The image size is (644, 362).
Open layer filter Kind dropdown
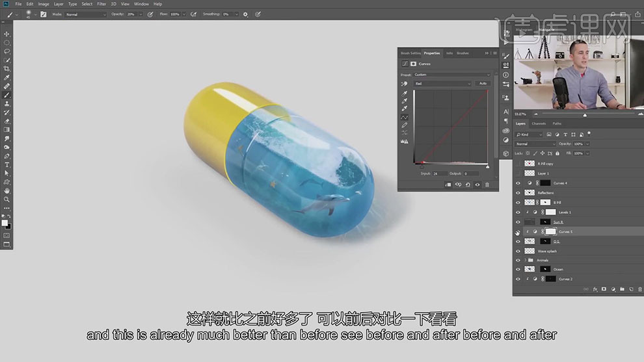pyautogui.click(x=529, y=135)
